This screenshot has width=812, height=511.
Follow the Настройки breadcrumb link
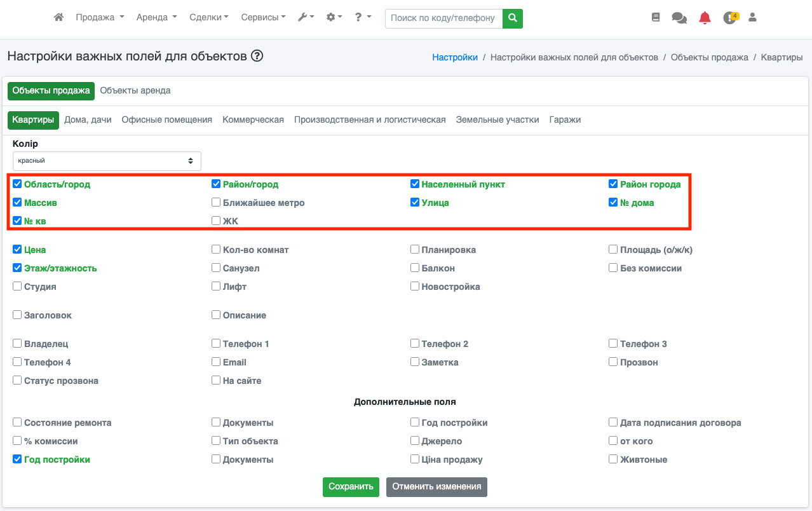[x=455, y=57]
